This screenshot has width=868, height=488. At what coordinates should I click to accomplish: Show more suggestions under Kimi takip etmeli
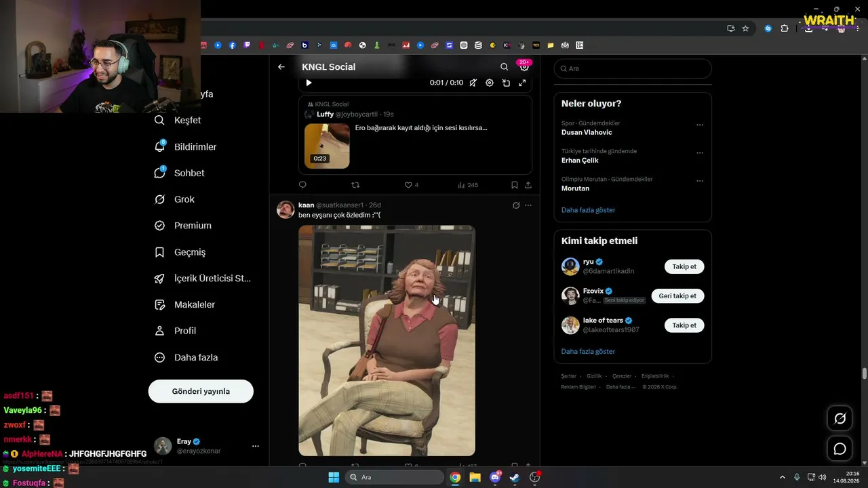pyautogui.click(x=588, y=352)
